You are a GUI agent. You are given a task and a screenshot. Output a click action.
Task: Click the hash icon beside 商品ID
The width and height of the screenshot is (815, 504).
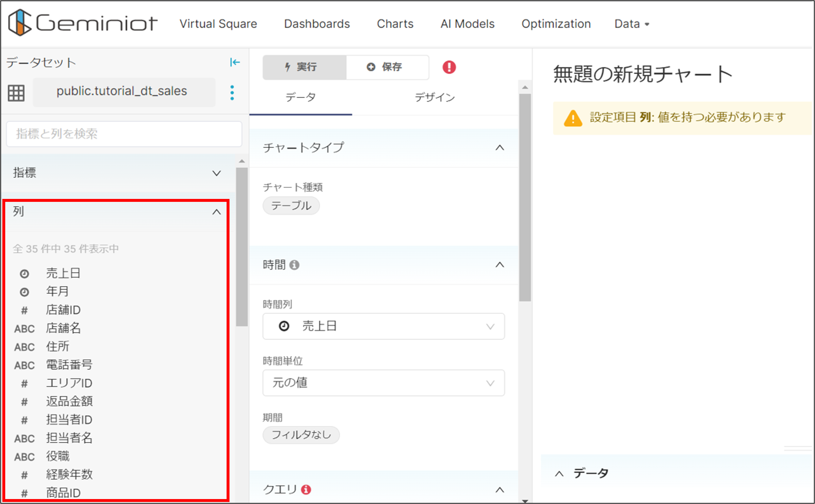coord(24,494)
